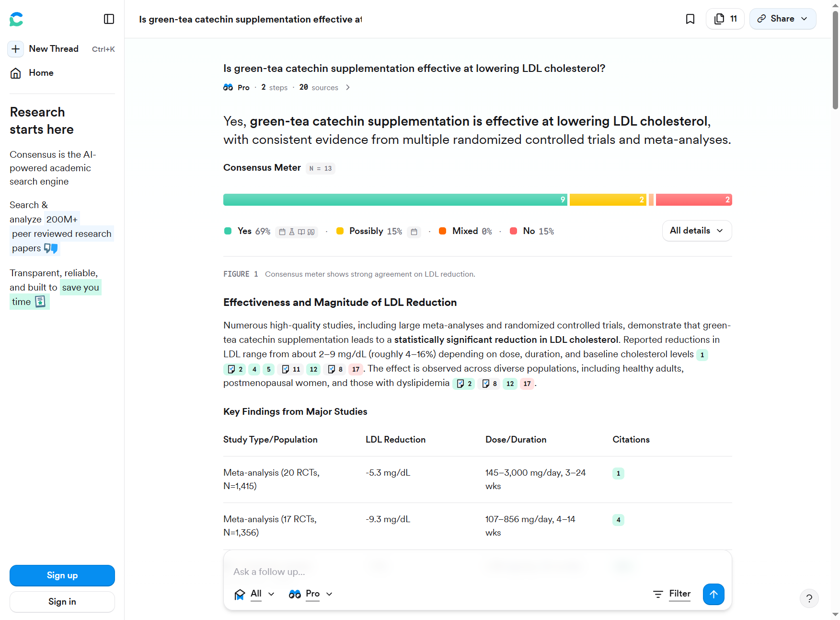This screenshot has height=620, width=840.
Task: Go to Home in the sidebar
Action: point(41,73)
